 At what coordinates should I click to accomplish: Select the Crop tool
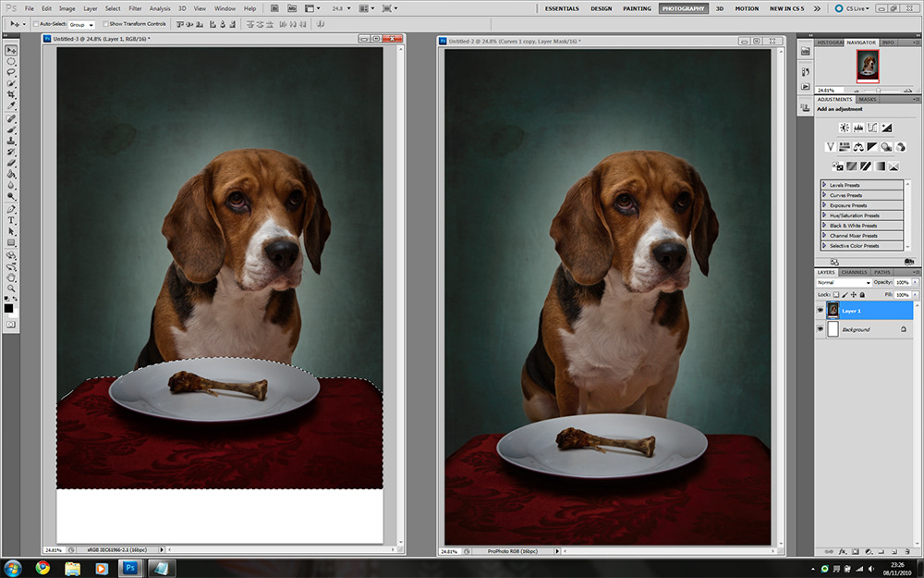click(10, 94)
